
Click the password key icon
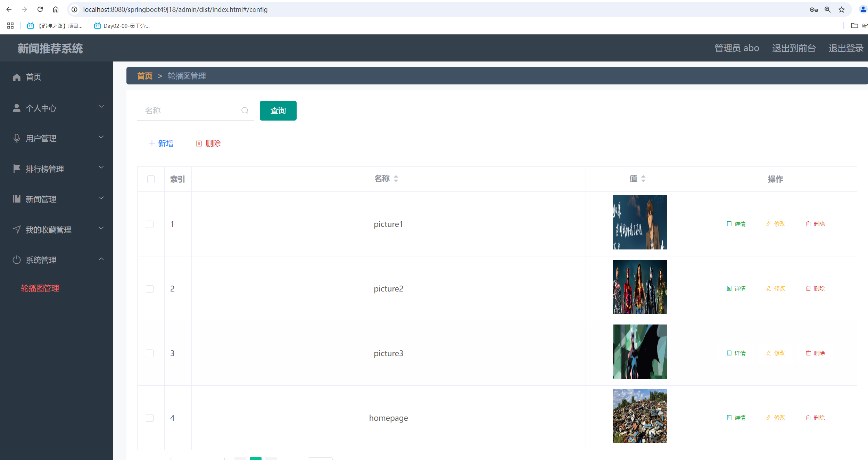point(813,10)
